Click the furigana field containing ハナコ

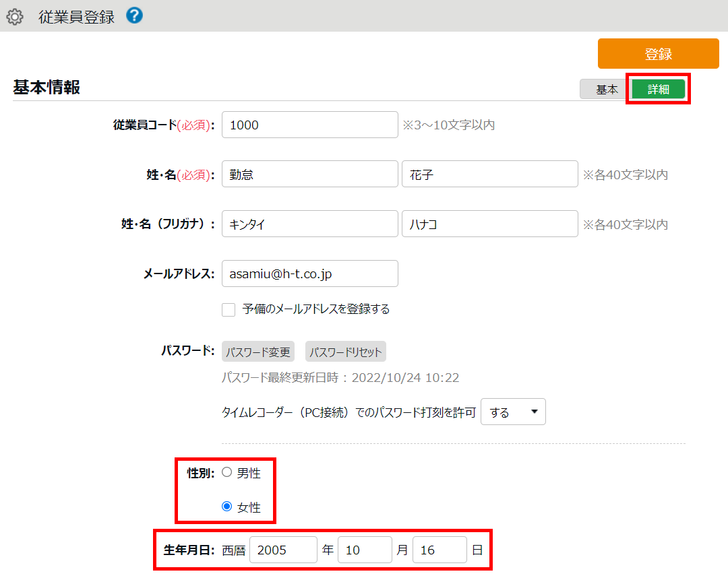click(489, 224)
